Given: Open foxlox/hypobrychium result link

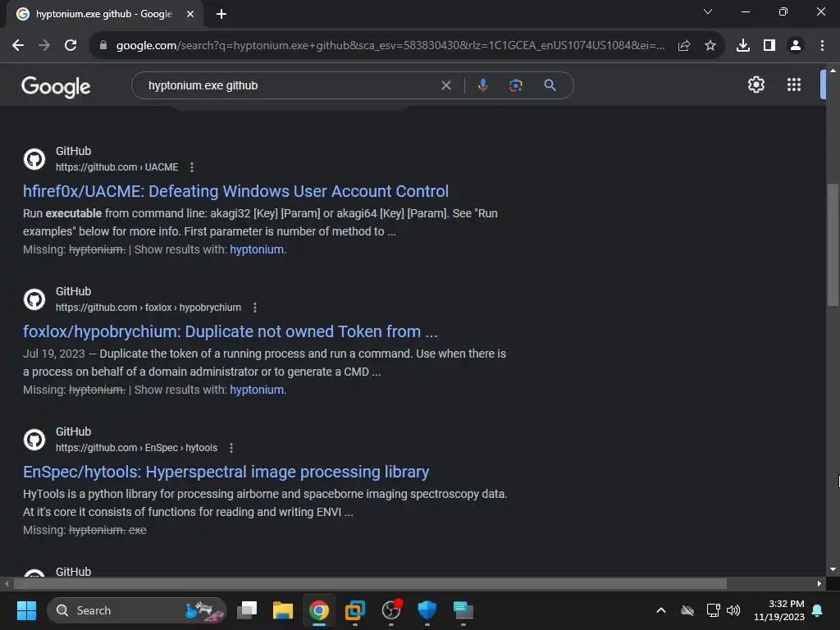Looking at the screenshot, I should [231, 331].
